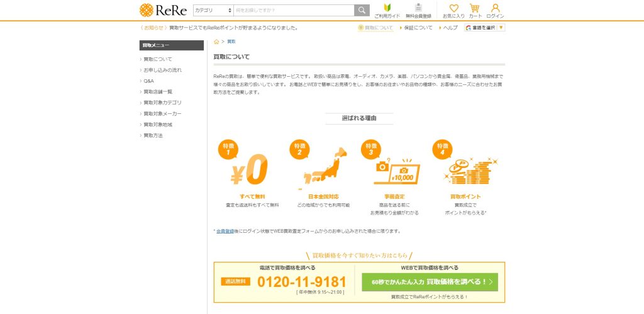The width and height of the screenshot is (644, 314).
Task: Click 電話で買取価格を調べる heading
Action: [x=287, y=268]
